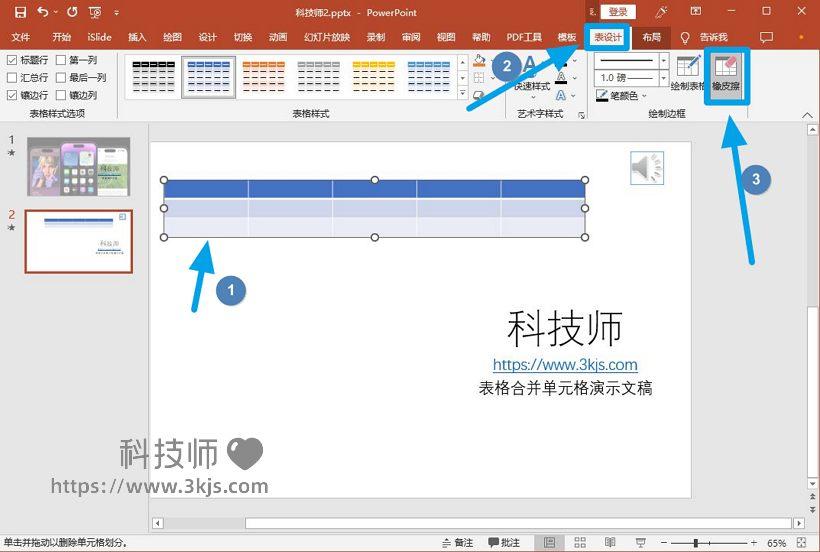Viewport: 820px width, 552px height.
Task: Switch to the Home (开始) tab
Action: coord(62,37)
